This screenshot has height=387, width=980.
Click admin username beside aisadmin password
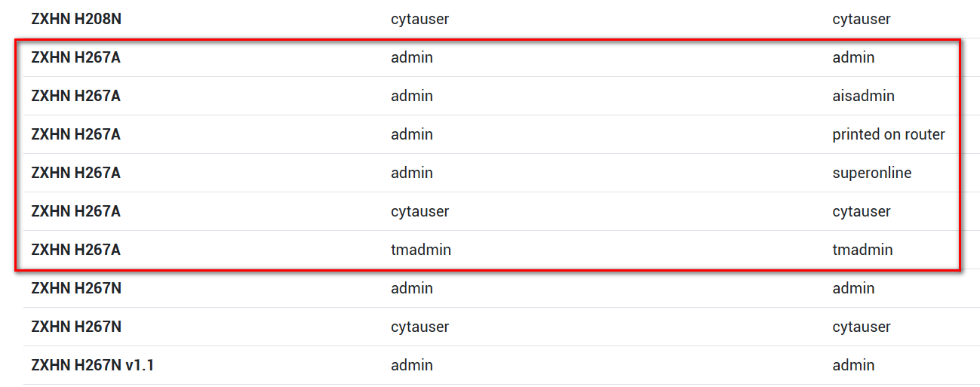[412, 96]
